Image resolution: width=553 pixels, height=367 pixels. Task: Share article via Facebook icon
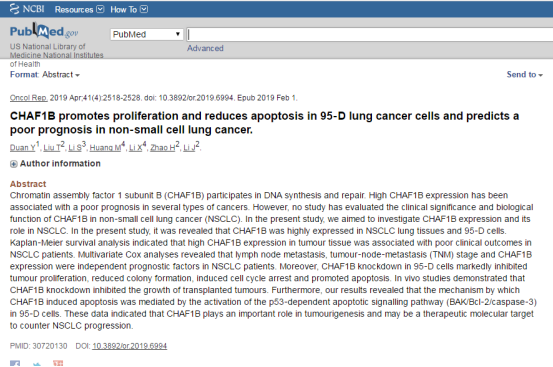tap(15, 363)
